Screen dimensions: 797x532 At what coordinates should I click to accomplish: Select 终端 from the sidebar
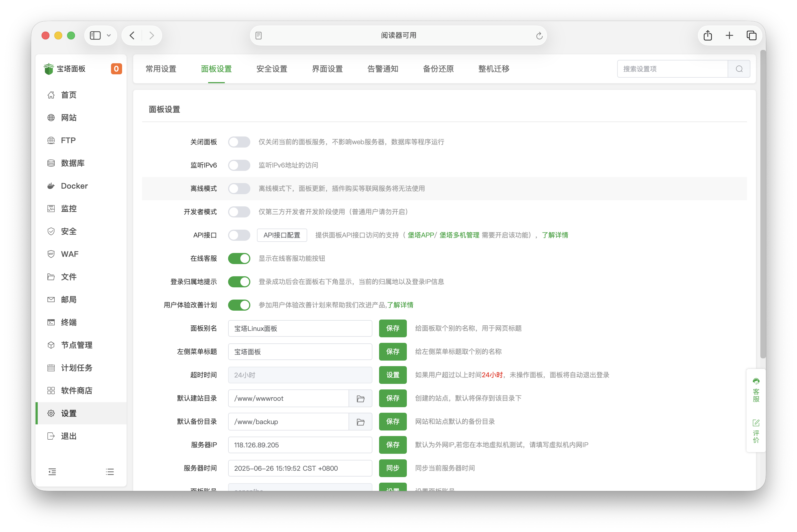(x=69, y=322)
